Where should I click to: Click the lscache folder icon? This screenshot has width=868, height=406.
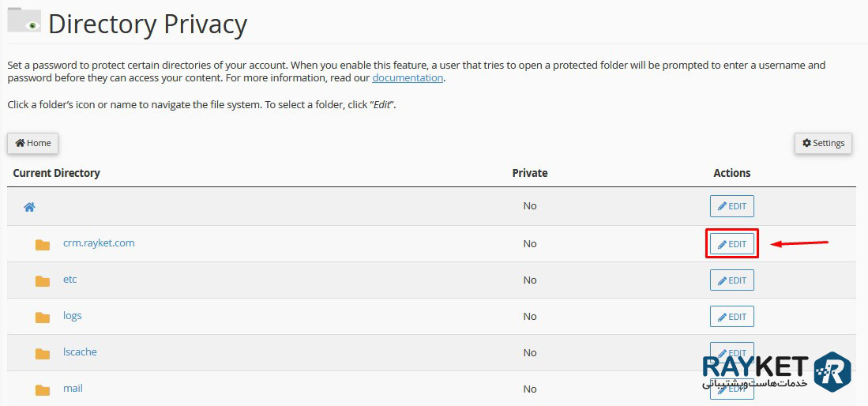(43, 353)
